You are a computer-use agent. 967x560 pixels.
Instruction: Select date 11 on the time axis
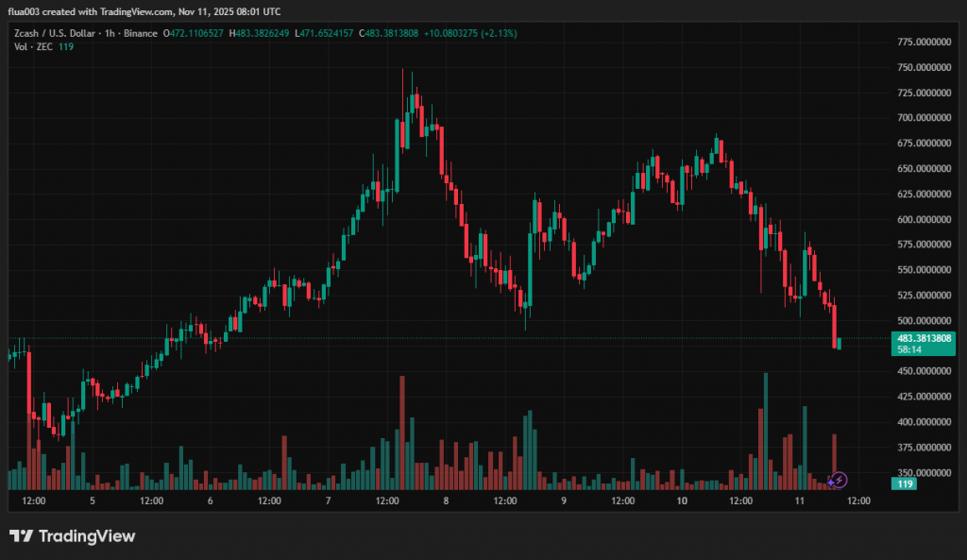click(799, 501)
